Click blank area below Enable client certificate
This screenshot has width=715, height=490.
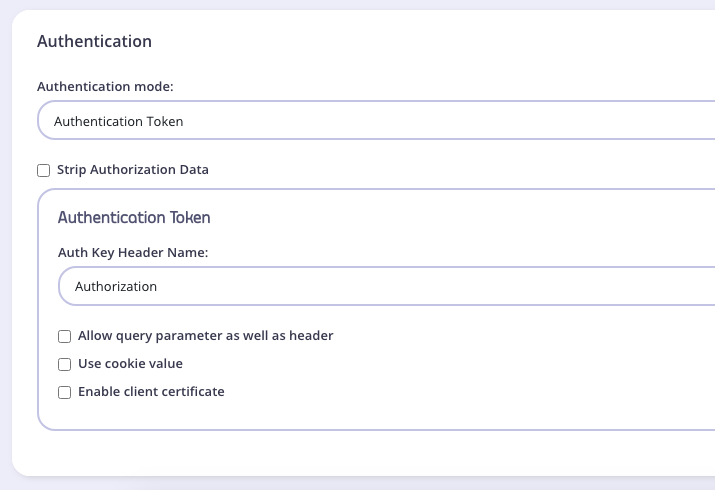[300, 415]
